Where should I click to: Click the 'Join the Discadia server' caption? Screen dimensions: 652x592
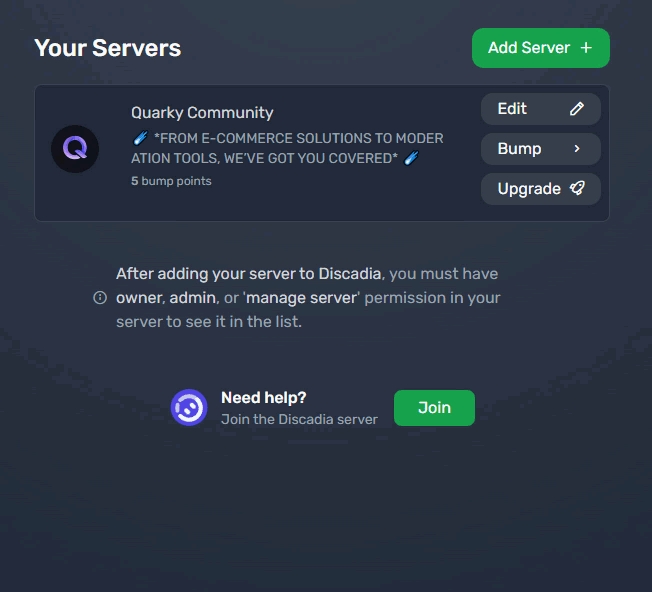tap(299, 419)
